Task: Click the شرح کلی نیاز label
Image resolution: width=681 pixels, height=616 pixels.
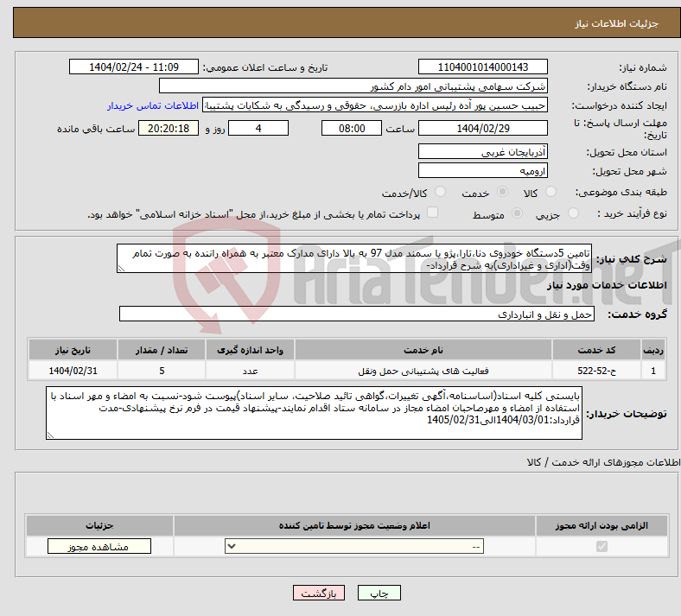Action: tap(632, 259)
